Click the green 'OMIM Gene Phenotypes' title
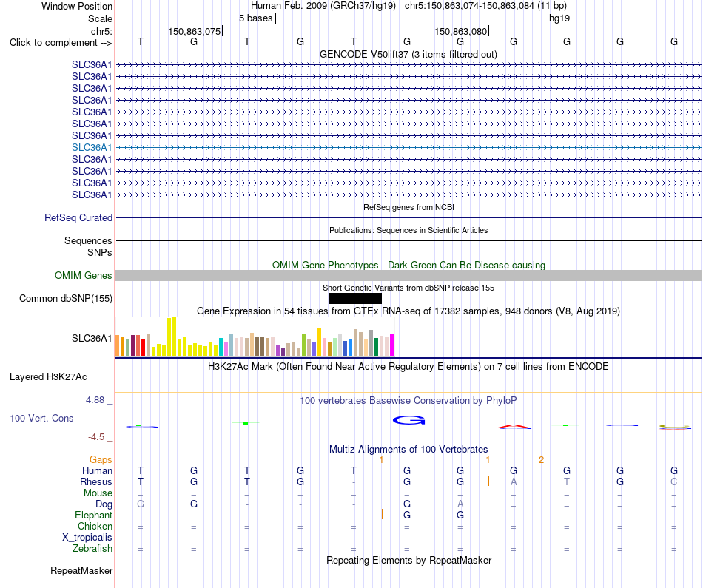The height and width of the screenshot is (588, 703). pyautogui.click(x=408, y=265)
